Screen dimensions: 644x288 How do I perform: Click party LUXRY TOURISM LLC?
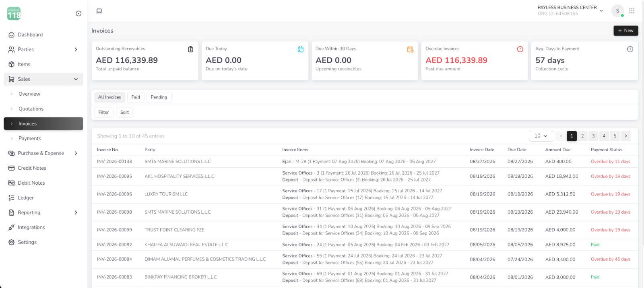(166, 194)
